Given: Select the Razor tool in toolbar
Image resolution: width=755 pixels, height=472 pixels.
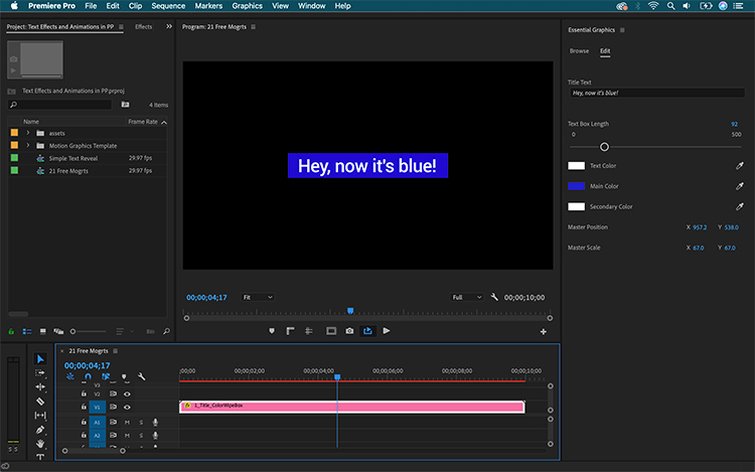Looking at the screenshot, I should pos(41,401).
